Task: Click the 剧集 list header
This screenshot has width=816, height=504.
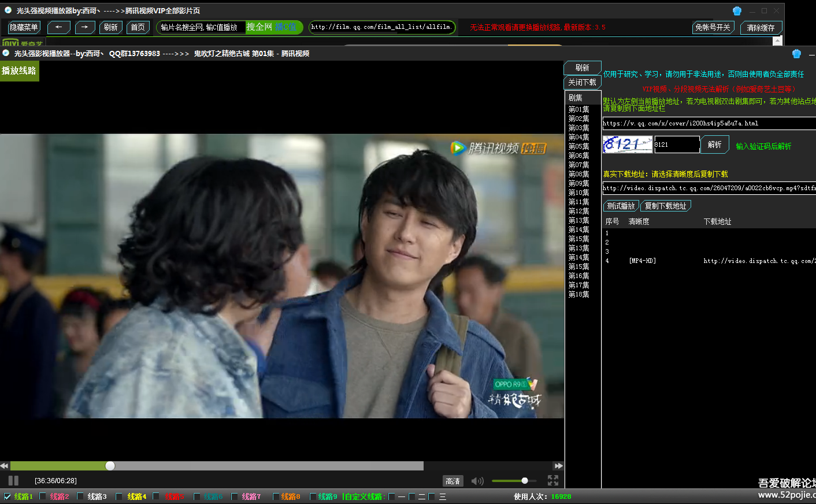Action: click(x=583, y=98)
